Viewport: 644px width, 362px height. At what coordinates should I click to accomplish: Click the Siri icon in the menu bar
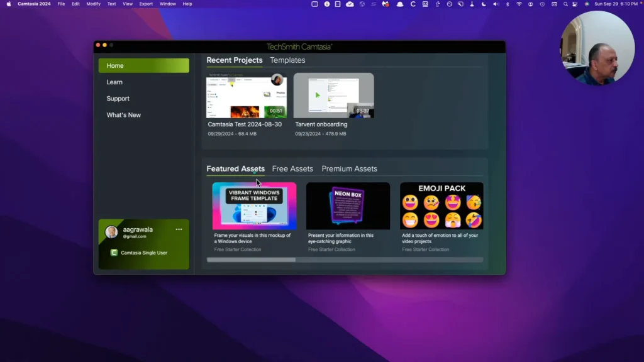pos(587,4)
